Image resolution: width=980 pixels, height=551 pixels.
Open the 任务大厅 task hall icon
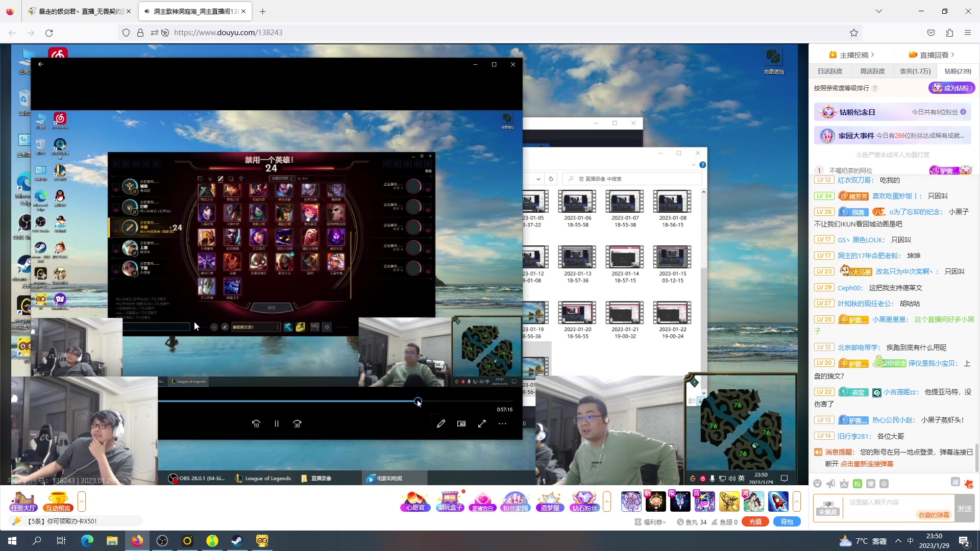23,502
